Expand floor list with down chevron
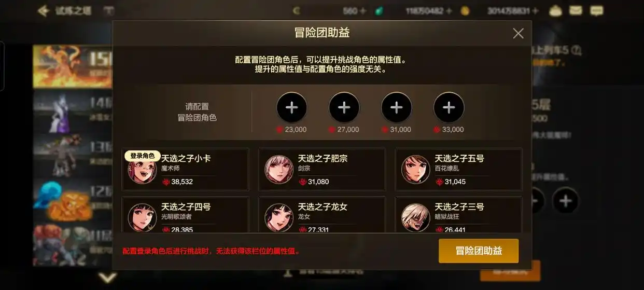This screenshot has width=644, height=290. pyautogui.click(x=107, y=278)
